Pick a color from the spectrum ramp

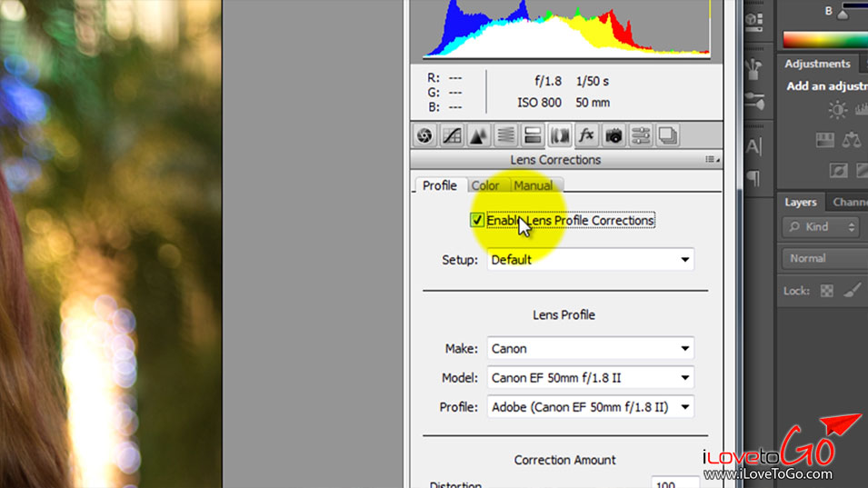pyautogui.click(x=824, y=39)
